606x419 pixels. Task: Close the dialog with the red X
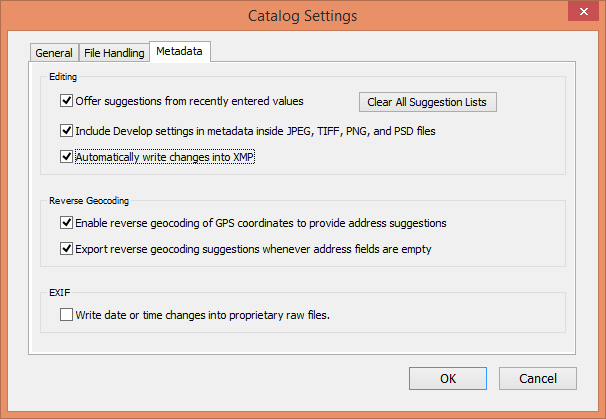click(584, 12)
